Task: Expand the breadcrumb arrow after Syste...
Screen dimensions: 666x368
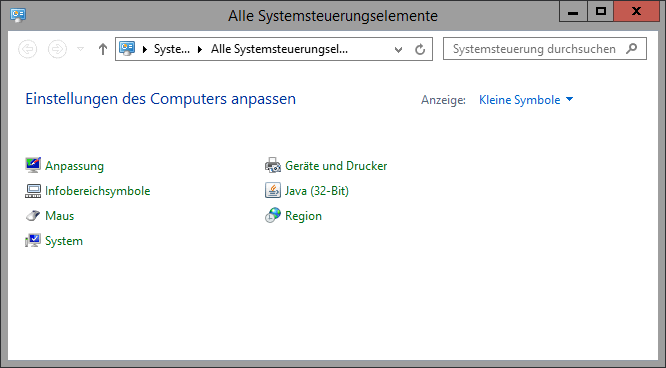Action: tap(200, 49)
